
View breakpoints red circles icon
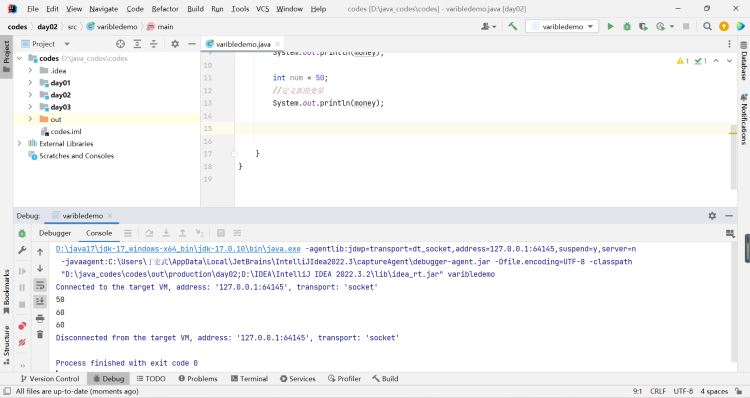point(22,326)
